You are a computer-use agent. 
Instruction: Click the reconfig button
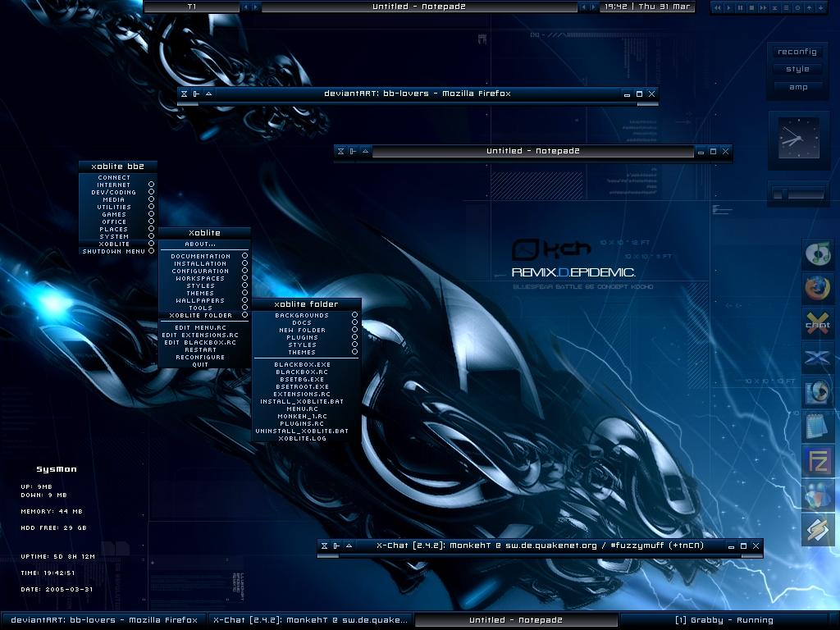click(797, 52)
